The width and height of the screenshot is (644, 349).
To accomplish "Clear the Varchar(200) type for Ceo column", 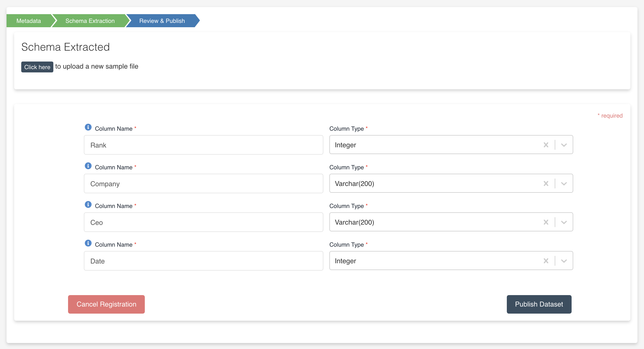I will click(546, 222).
